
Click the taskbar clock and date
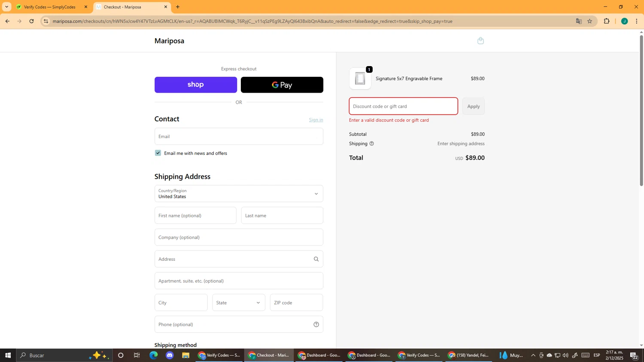[614, 355]
